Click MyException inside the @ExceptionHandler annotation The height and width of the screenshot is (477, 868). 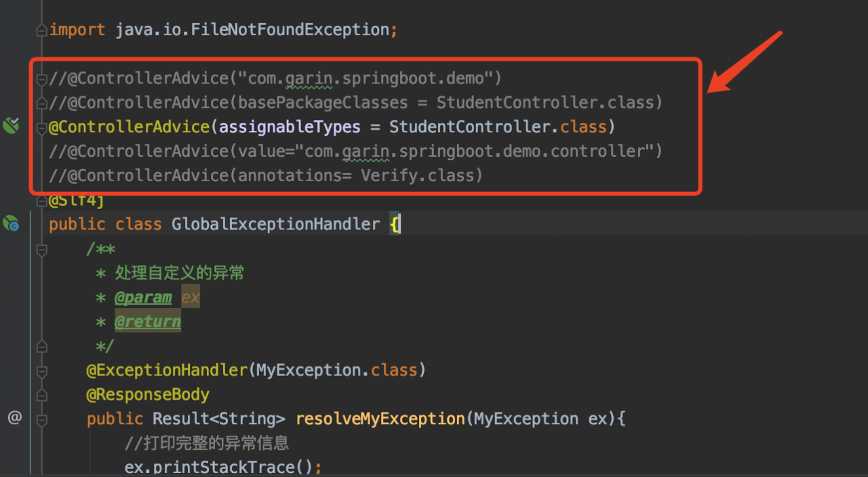pyautogui.click(x=302, y=370)
